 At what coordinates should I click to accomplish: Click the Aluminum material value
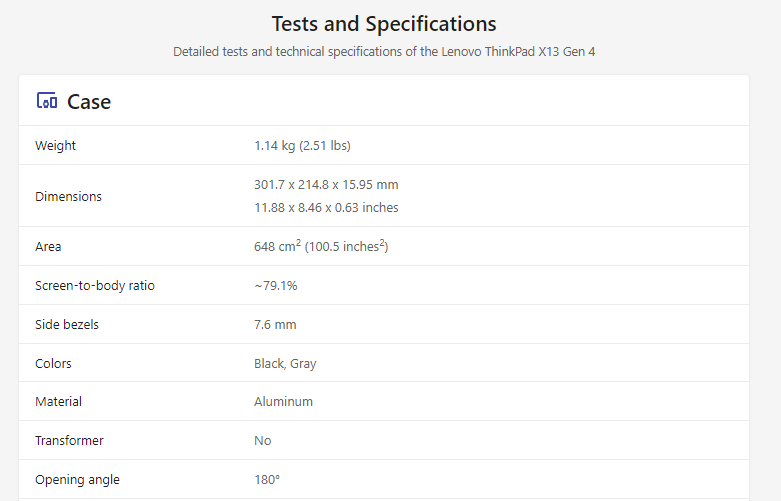coord(283,402)
